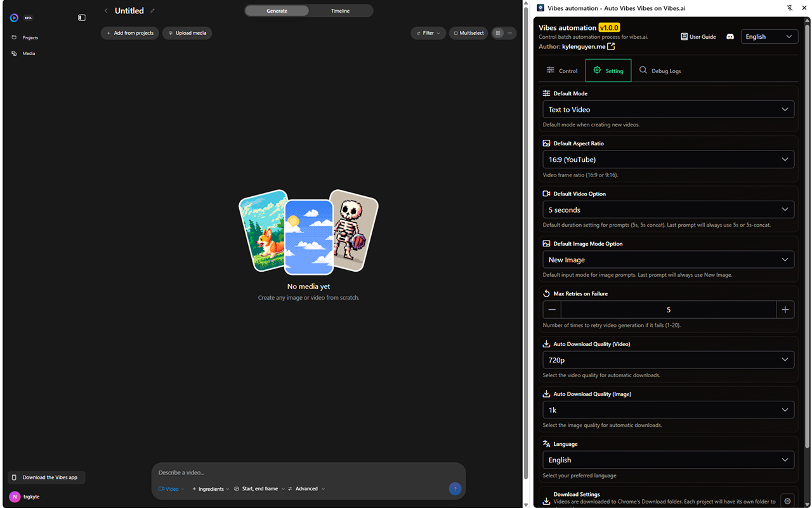The width and height of the screenshot is (812, 508).
Task: Open the Download Settings gear icon
Action: [787, 501]
